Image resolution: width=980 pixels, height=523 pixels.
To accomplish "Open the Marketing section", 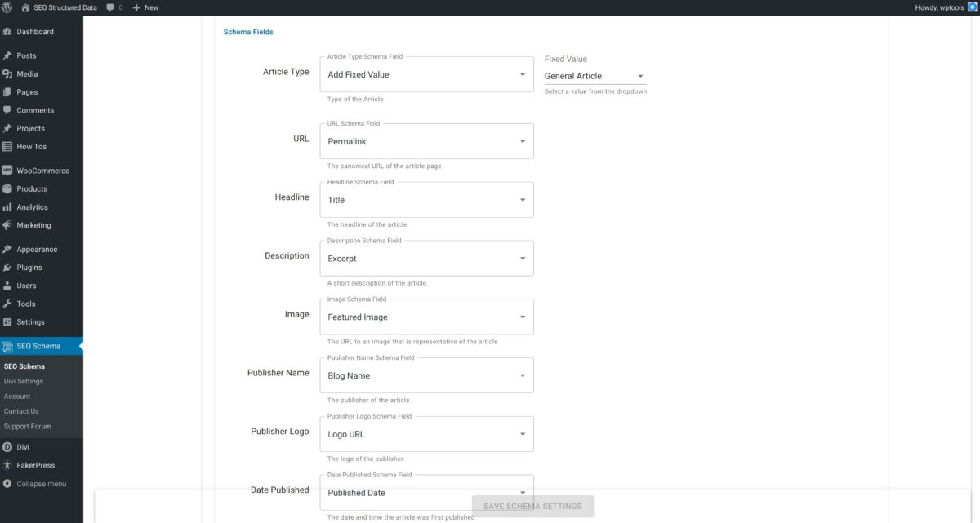I will click(x=34, y=225).
